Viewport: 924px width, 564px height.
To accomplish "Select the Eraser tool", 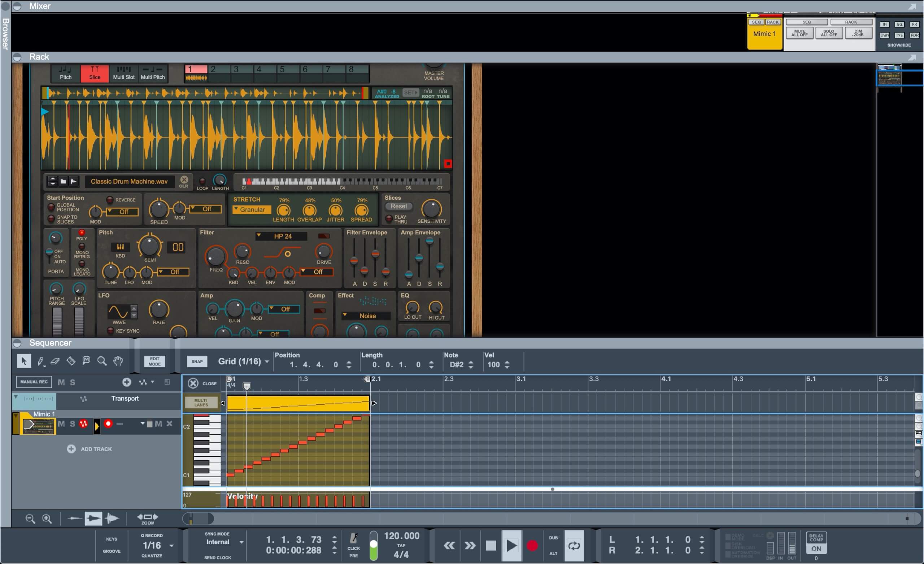I will click(x=55, y=361).
